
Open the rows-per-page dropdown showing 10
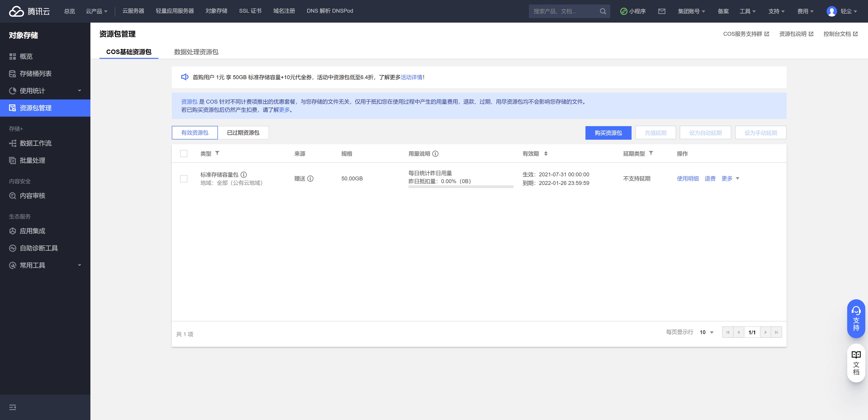click(x=707, y=332)
